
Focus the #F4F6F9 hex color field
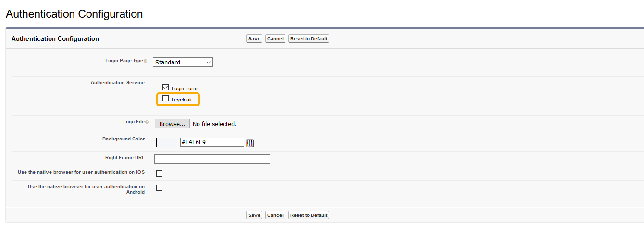211,142
